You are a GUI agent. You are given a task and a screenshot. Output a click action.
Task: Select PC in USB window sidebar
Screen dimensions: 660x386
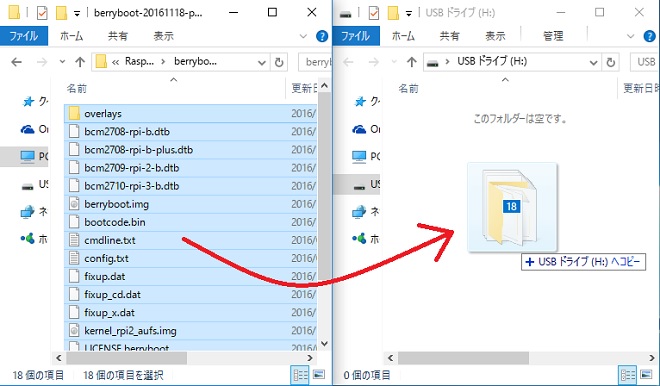(x=365, y=157)
